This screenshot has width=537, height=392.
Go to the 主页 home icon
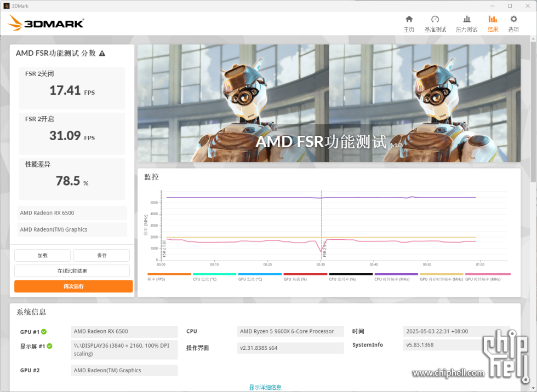pos(409,19)
